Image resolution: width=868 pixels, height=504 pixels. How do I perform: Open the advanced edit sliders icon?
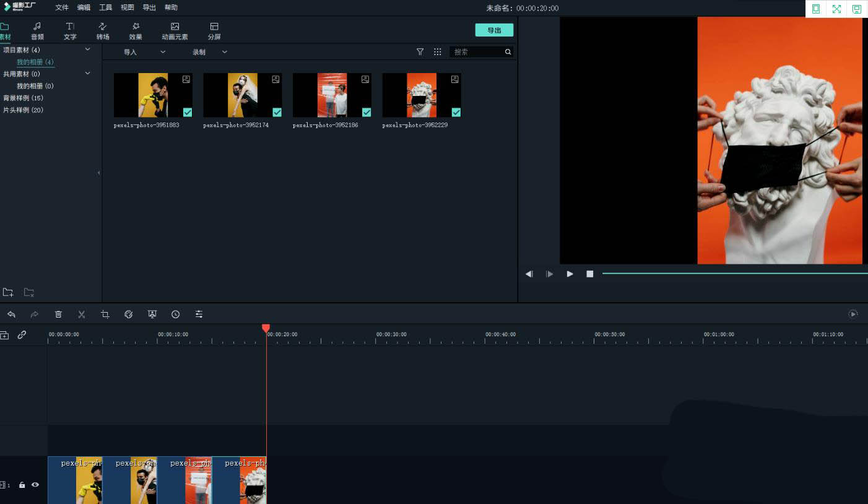pos(199,315)
